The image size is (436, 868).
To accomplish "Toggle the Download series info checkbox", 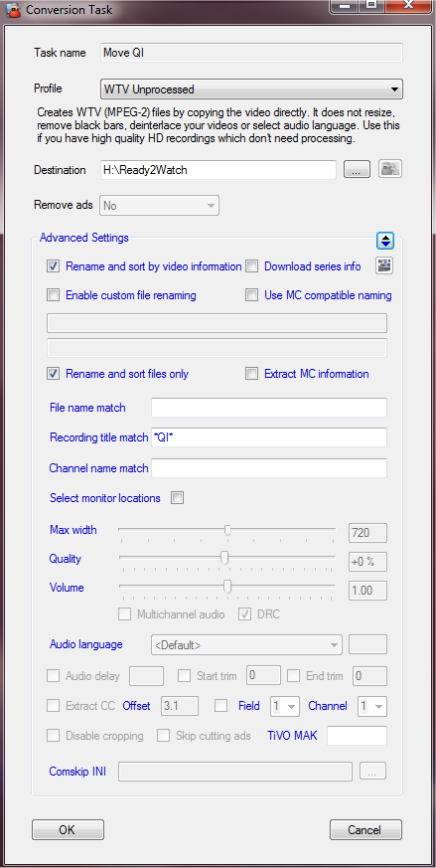I will tap(251, 266).
